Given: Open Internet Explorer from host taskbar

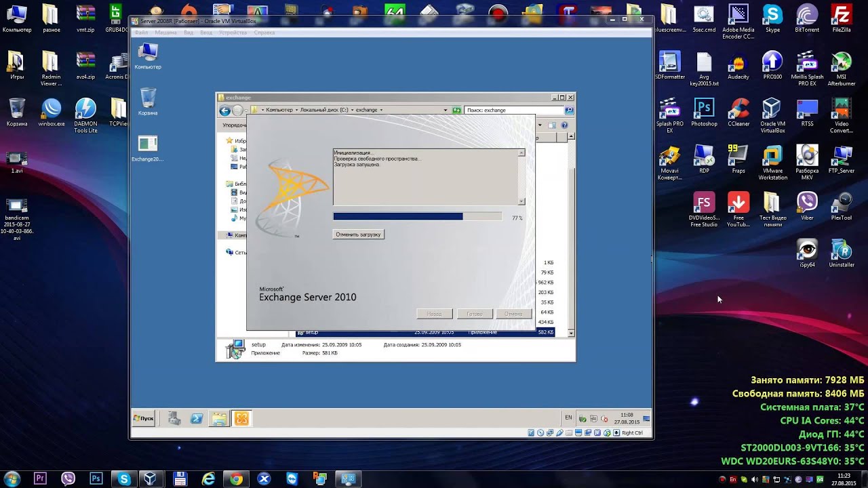Looking at the screenshot, I should coord(208,479).
